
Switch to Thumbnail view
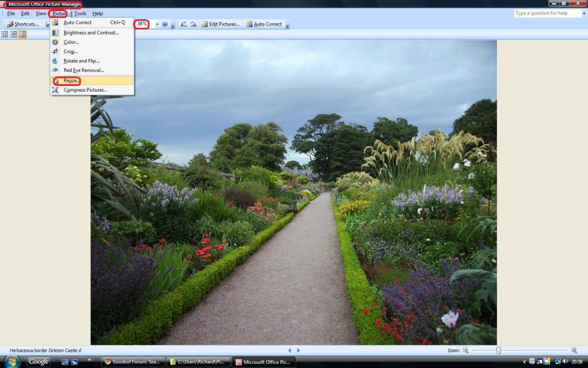click(5, 34)
